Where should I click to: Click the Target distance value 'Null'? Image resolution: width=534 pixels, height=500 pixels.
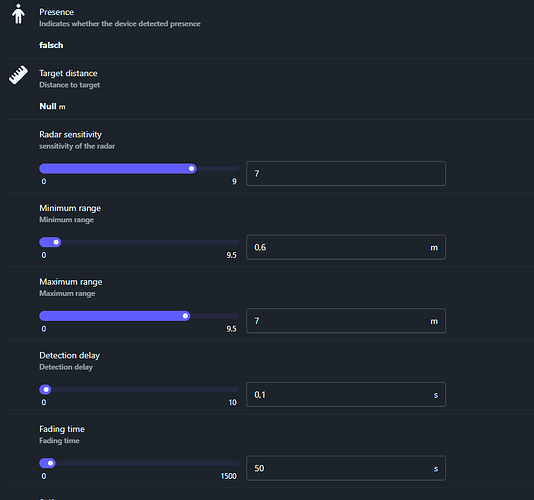tap(48, 106)
